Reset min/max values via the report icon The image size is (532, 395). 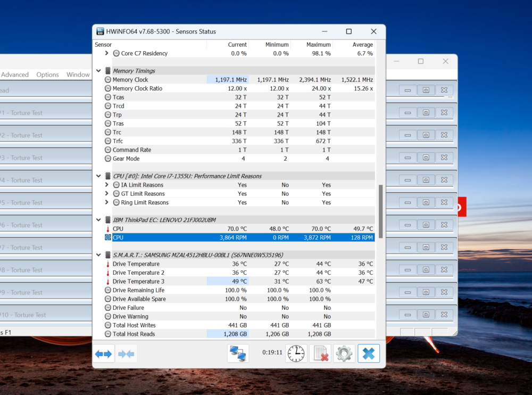[x=320, y=353]
